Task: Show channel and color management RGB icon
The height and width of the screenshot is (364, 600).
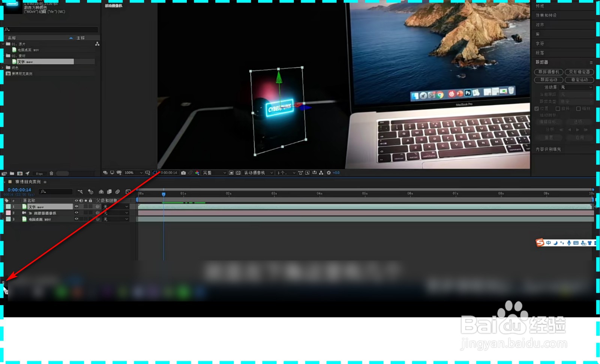Action: (197, 173)
